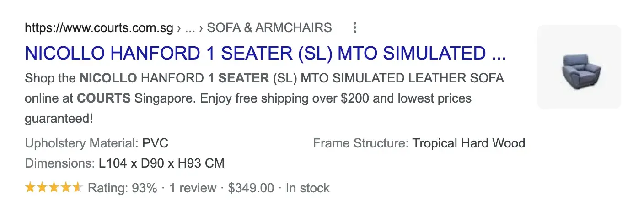Open the three-dot options menu beside the URL
Screen dimensions: 644x218
coord(354,28)
